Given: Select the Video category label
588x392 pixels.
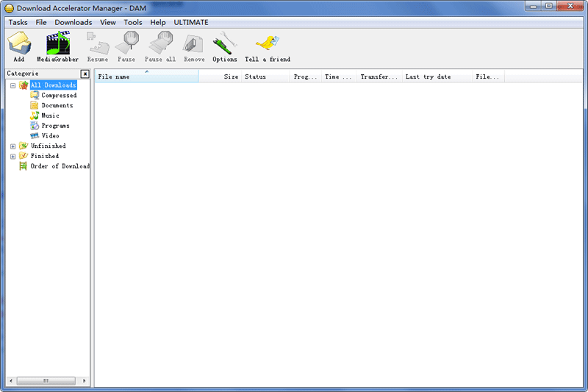Looking at the screenshot, I should click(50, 136).
